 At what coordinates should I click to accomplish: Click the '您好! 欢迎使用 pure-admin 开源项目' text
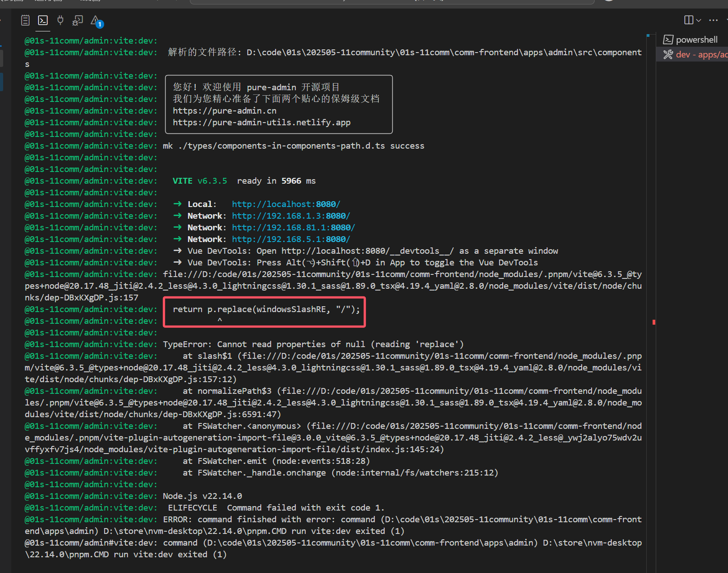tap(256, 88)
